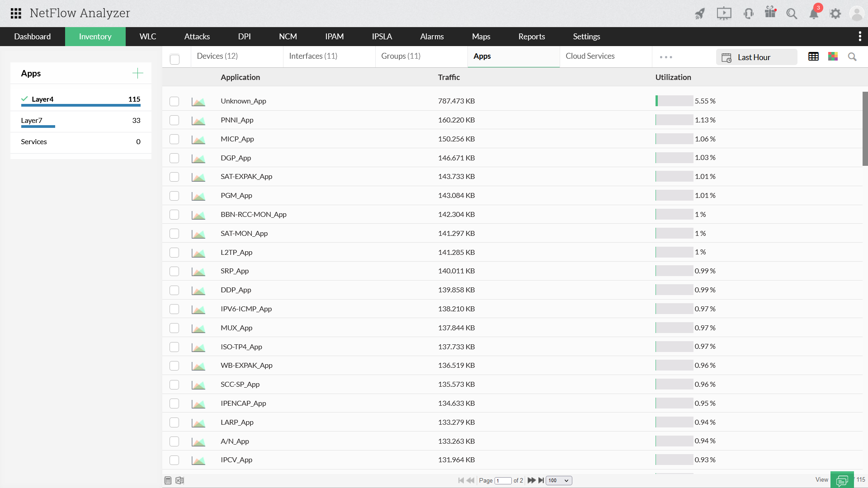Switch to the table list view icon

click(813, 56)
